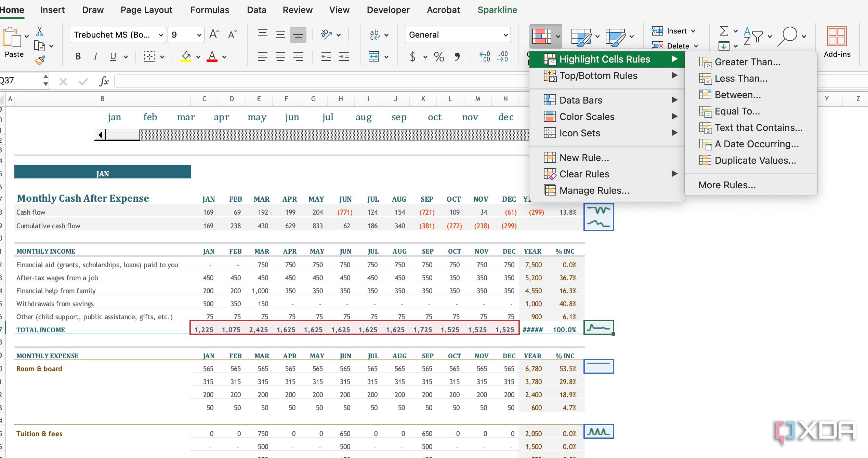Expand the Fill Color dropdown arrow
This screenshot has height=458, width=868.
[x=198, y=57]
